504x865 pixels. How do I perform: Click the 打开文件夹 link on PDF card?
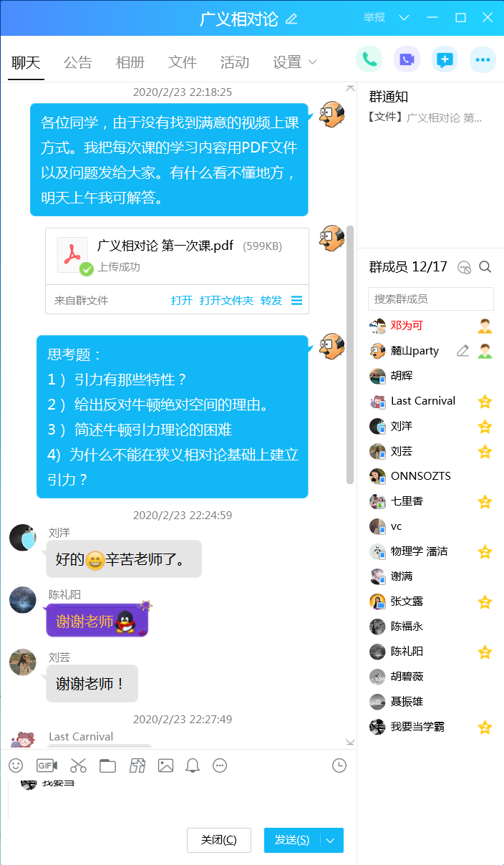pos(226,300)
